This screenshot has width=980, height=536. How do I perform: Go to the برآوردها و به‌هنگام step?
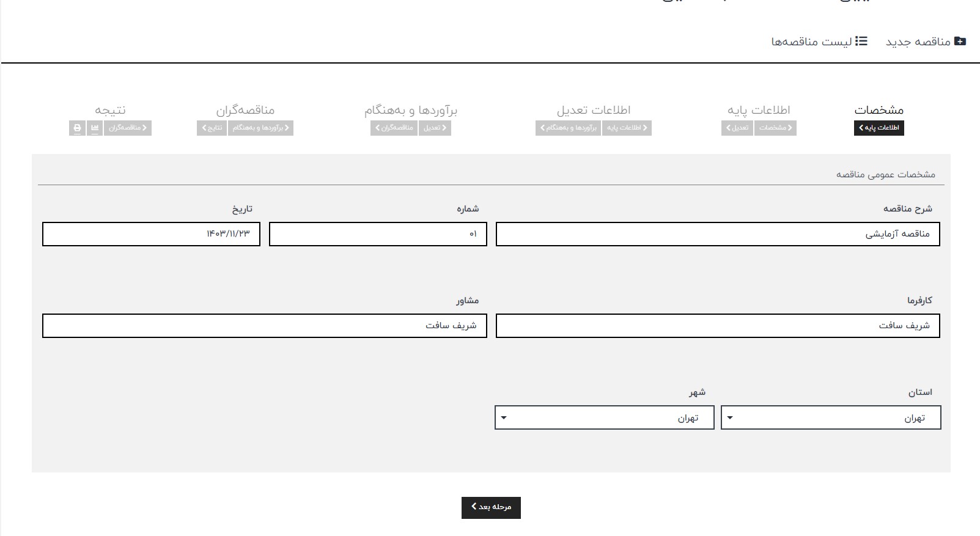tap(411, 110)
